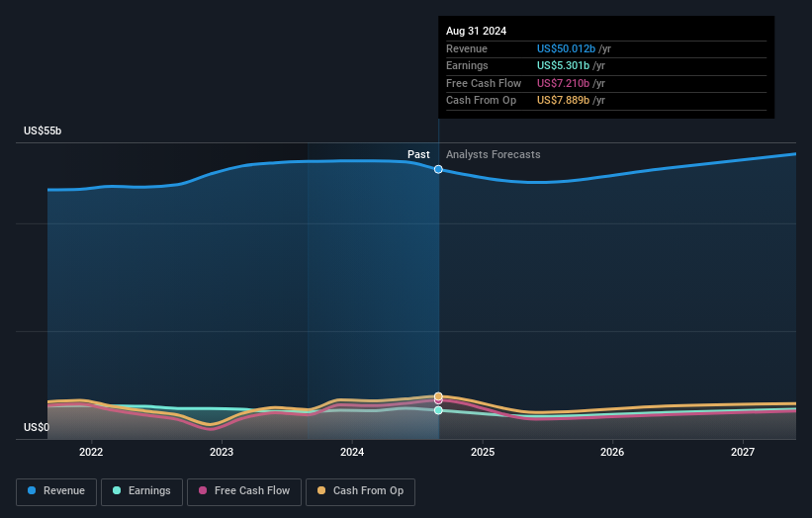Image resolution: width=812 pixels, height=518 pixels.
Task: Toggle the Earnings legend series
Action: pos(141,491)
